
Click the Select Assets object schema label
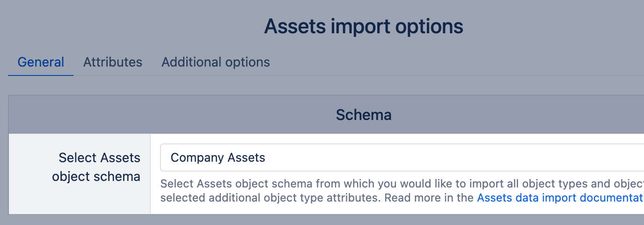point(96,167)
